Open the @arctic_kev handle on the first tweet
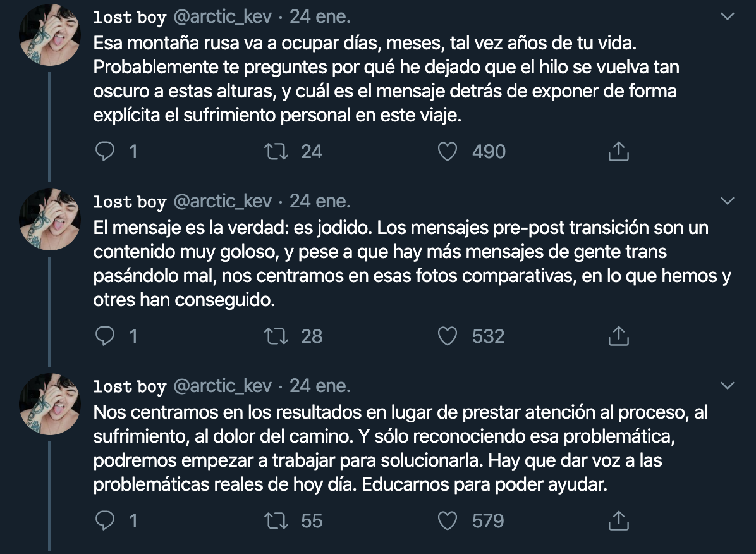 tap(223, 17)
